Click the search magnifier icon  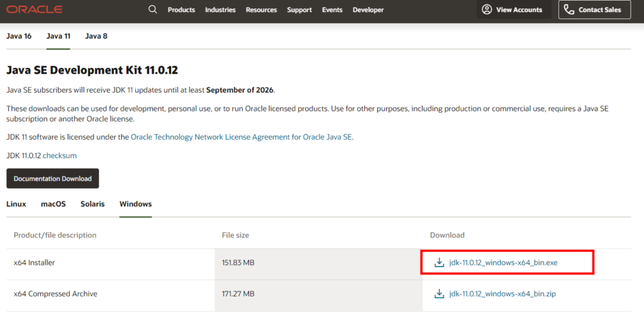(153, 9)
